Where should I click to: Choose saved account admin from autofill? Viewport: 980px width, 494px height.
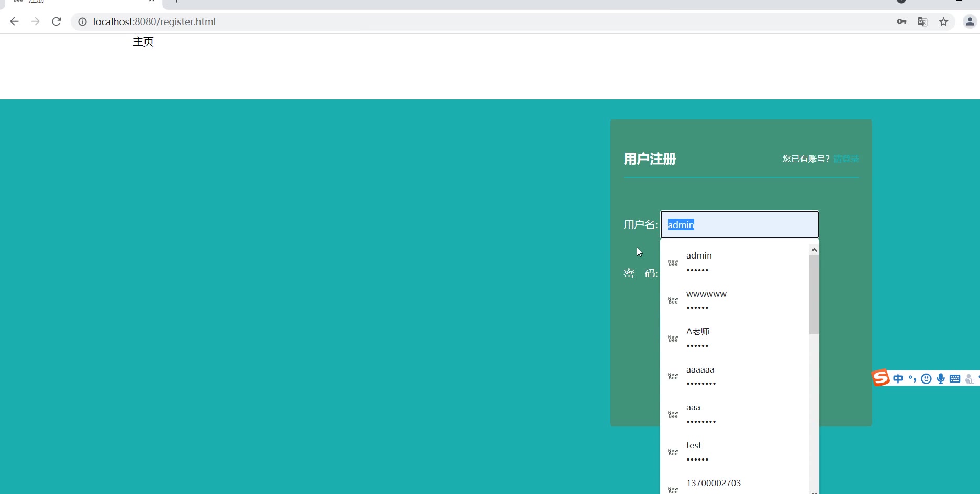734,262
